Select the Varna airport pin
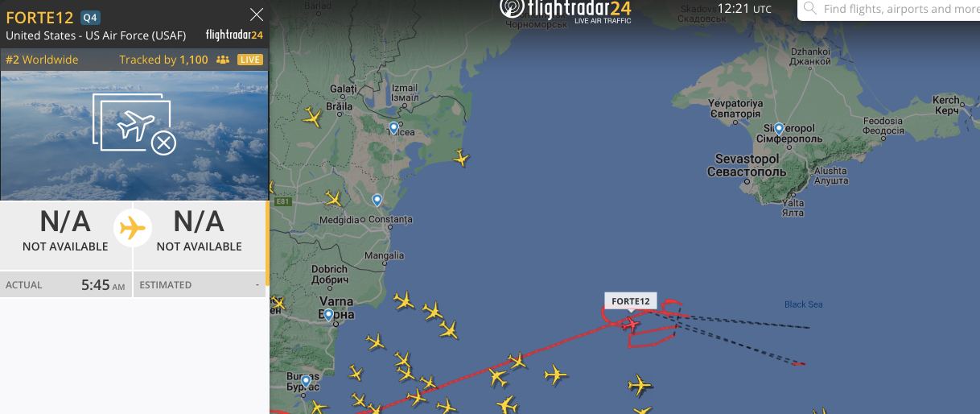The height and width of the screenshot is (414, 980). (x=328, y=314)
